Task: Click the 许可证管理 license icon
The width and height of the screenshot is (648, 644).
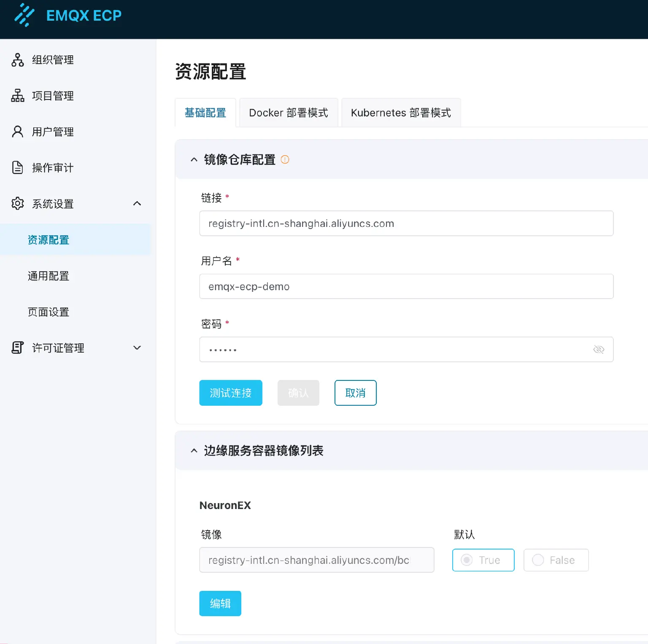Action: pos(18,348)
